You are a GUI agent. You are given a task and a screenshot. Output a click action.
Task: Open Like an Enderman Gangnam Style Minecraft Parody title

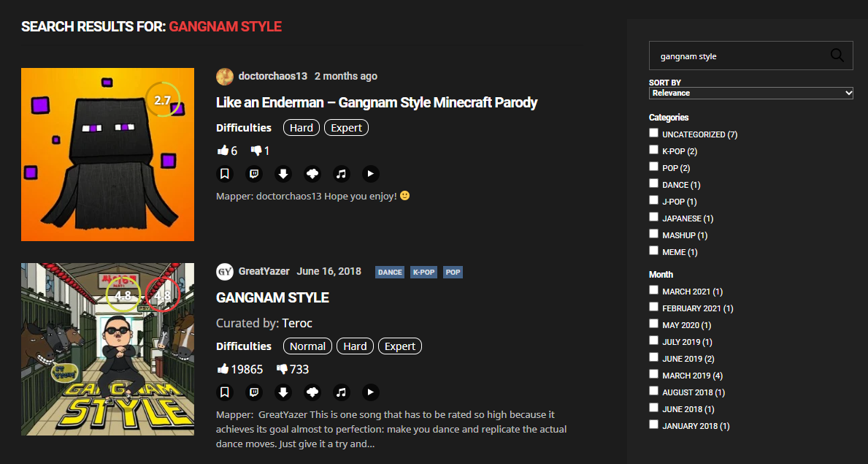(377, 102)
